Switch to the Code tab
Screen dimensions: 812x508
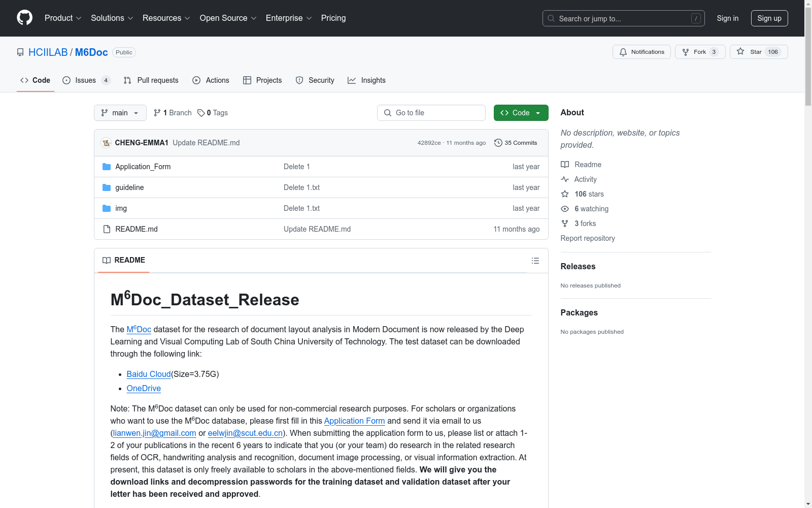click(36, 80)
